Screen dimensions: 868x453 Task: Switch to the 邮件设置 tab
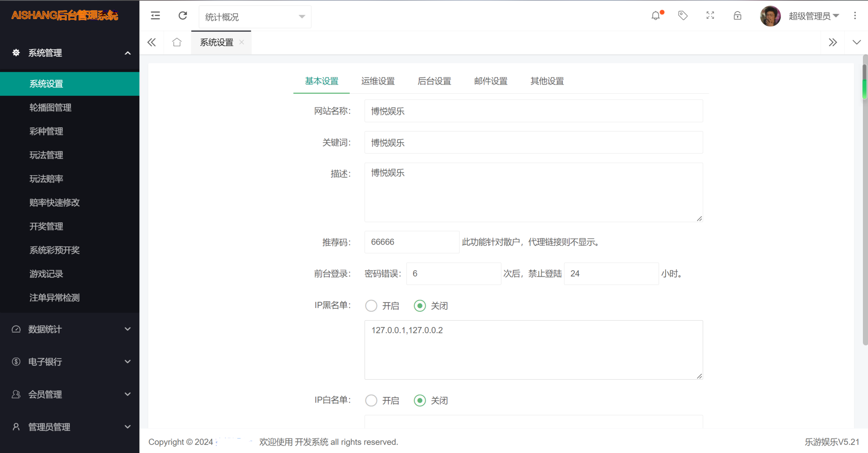point(490,81)
